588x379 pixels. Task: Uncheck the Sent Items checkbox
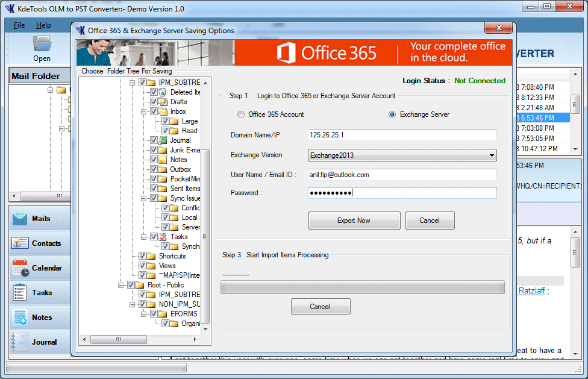click(154, 188)
